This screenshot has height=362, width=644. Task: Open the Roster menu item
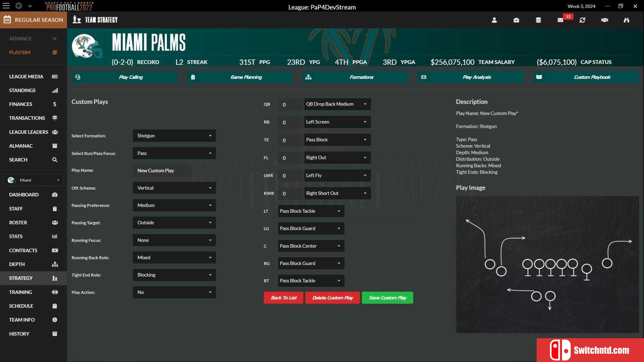pyautogui.click(x=33, y=223)
